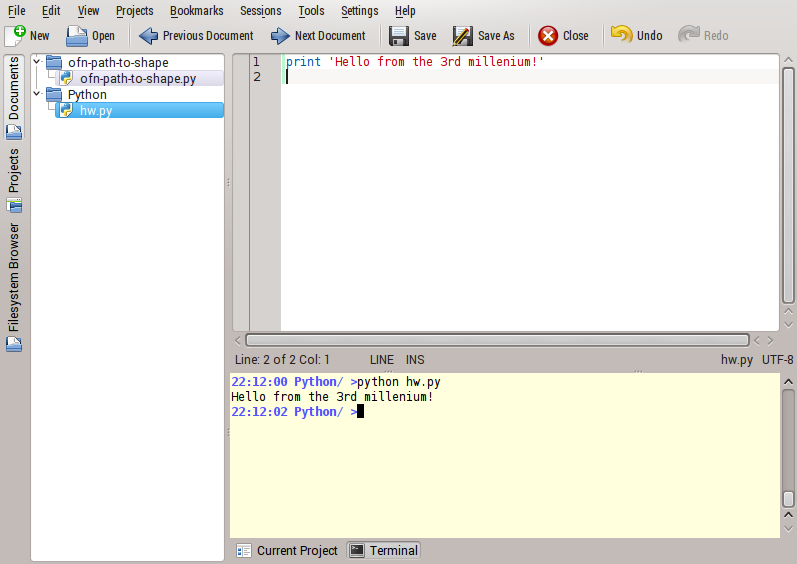Click the Python folder icon in tree
This screenshot has height=564, width=797.
(x=54, y=95)
